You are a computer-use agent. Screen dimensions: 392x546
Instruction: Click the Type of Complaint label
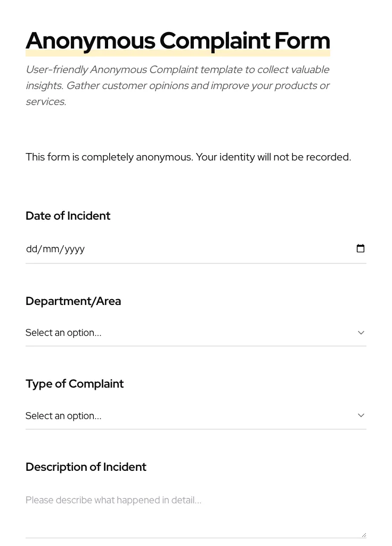[75, 383]
